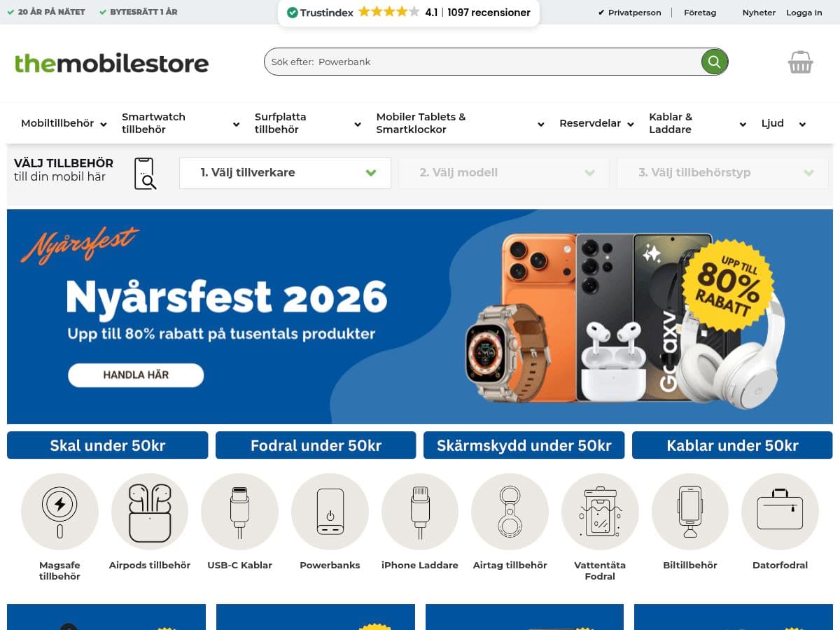
Task: Click the phone search icon near Välj tillbehör
Action: (145, 174)
